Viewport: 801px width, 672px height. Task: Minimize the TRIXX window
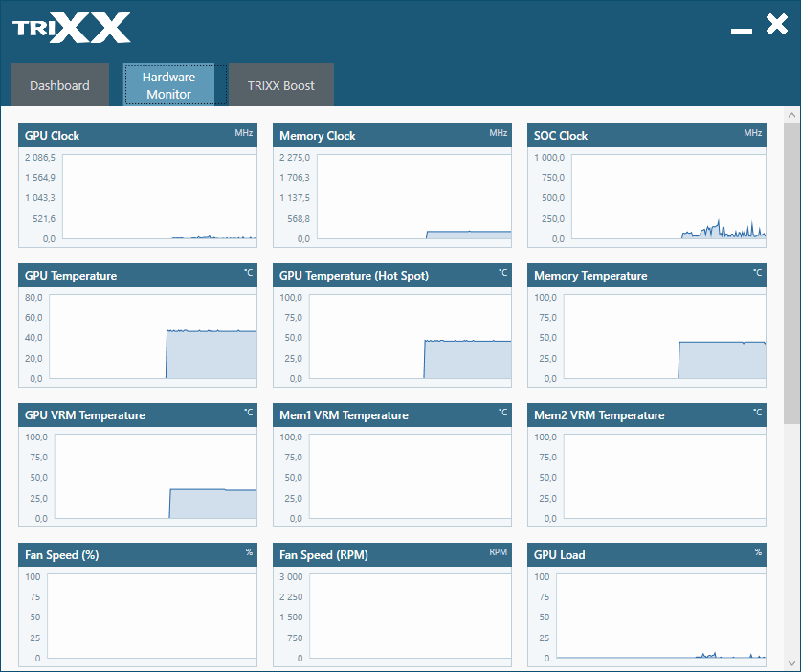pos(742,32)
